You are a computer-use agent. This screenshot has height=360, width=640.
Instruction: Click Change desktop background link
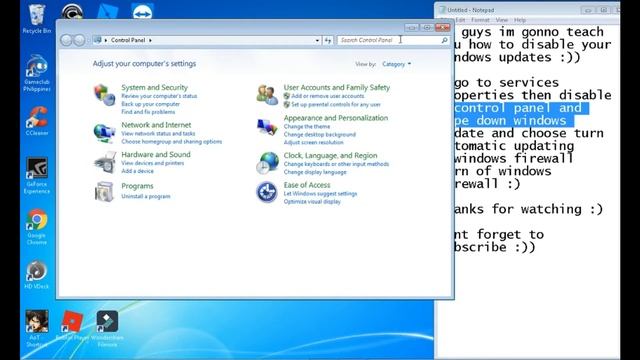[x=320, y=134]
